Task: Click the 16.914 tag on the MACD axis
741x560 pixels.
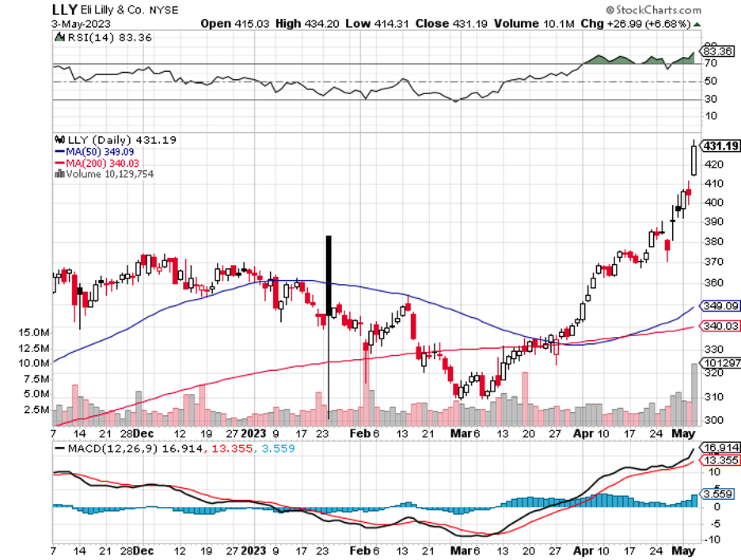Action: pos(720,447)
